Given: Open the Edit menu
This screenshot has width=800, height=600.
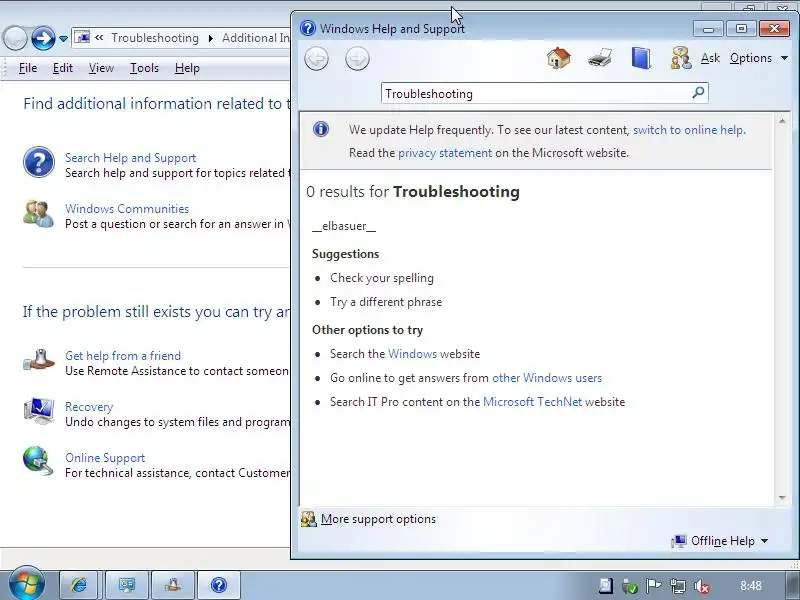Looking at the screenshot, I should (63, 68).
